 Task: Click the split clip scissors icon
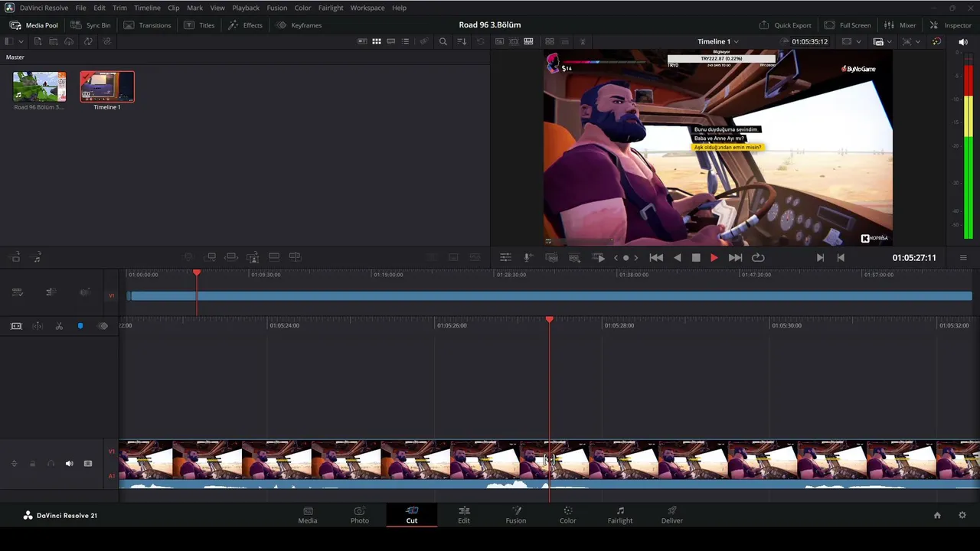[59, 326]
